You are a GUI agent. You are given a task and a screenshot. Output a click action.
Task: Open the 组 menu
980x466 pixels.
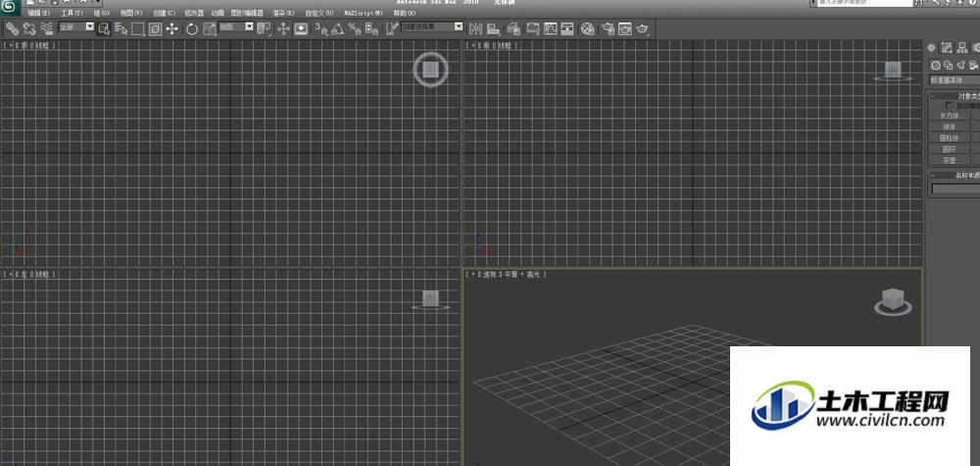pyautogui.click(x=101, y=13)
